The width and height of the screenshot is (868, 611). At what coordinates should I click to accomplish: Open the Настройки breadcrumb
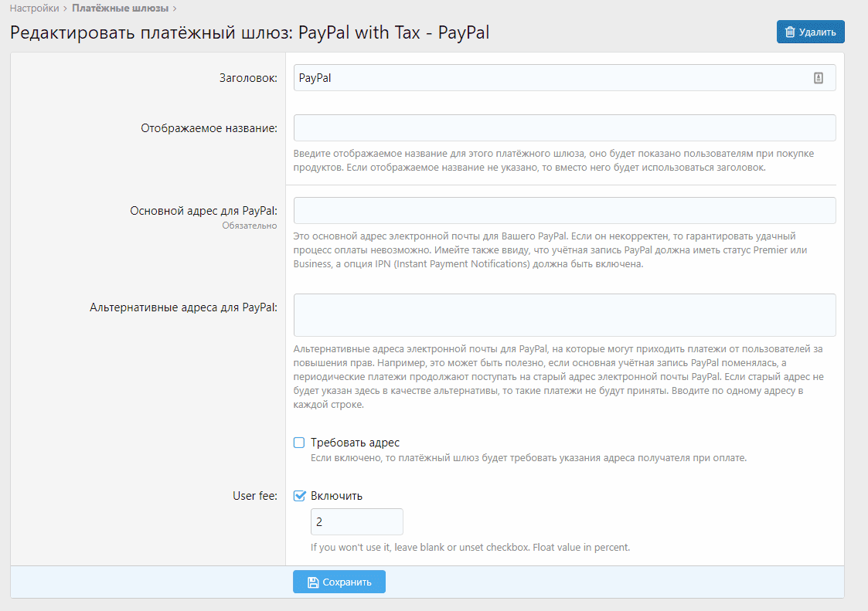pyautogui.click(x=34, y=8)
